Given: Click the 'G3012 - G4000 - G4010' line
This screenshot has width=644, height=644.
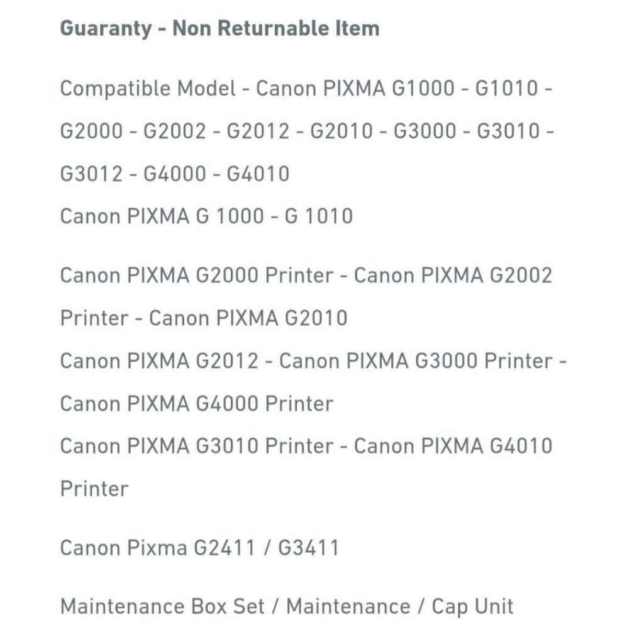Looking at the screenshot, I should pos(175,174).
